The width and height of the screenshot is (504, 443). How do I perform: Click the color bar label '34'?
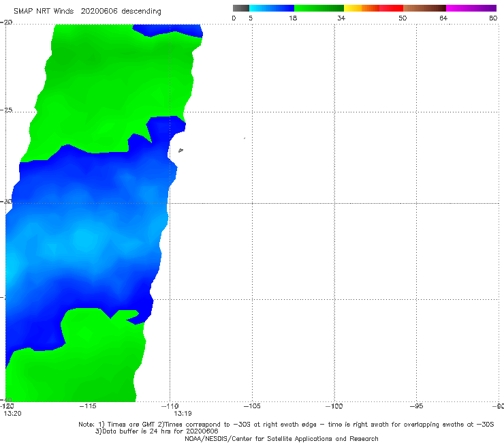341,18
